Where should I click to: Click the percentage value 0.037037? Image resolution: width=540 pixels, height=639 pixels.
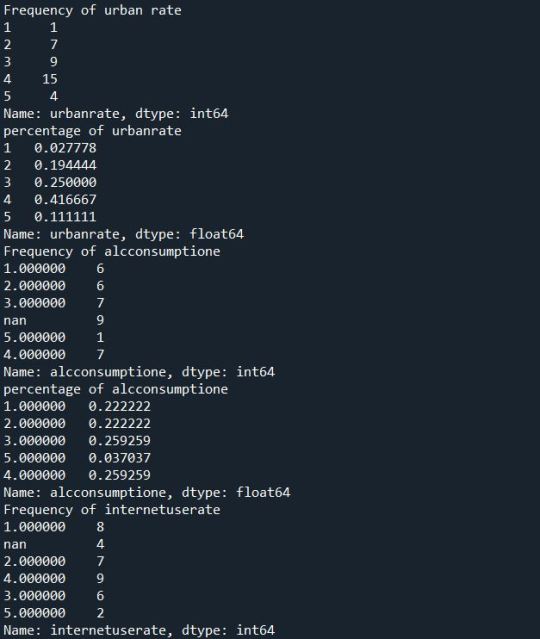(x=119, y=458)
